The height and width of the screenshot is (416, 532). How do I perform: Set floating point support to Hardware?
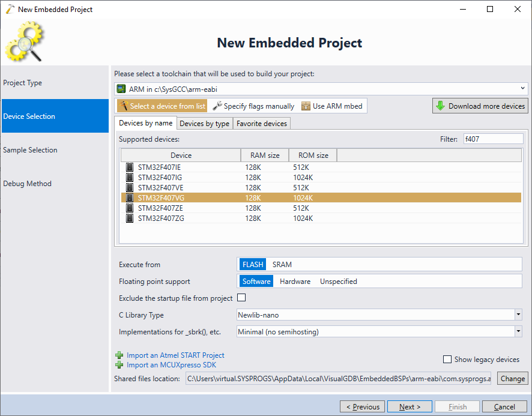click(x=295, y=282)
